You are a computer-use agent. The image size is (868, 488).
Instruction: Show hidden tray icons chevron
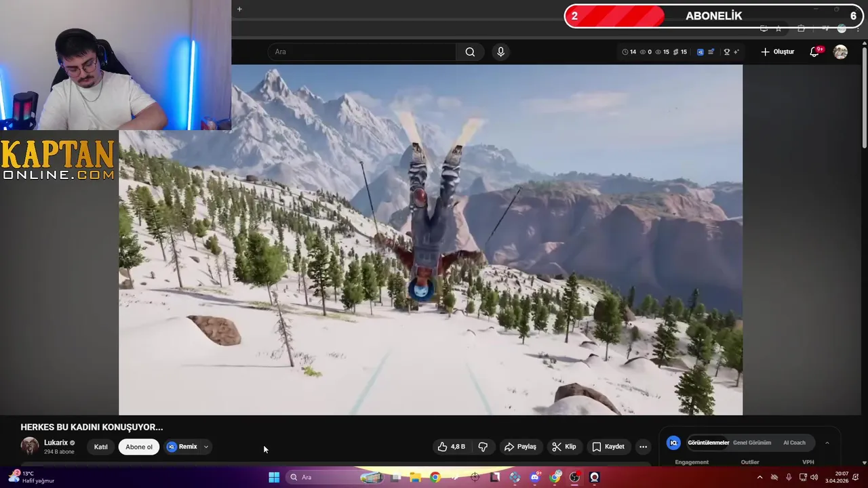[759, 477]
